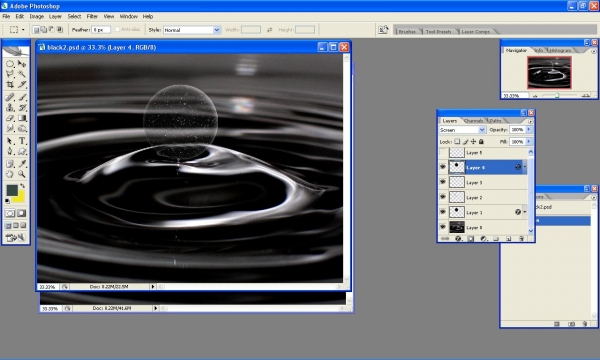The image size is (600, 360).
Task: Select the Magic Wand tool
Action: tap(22, 74)
